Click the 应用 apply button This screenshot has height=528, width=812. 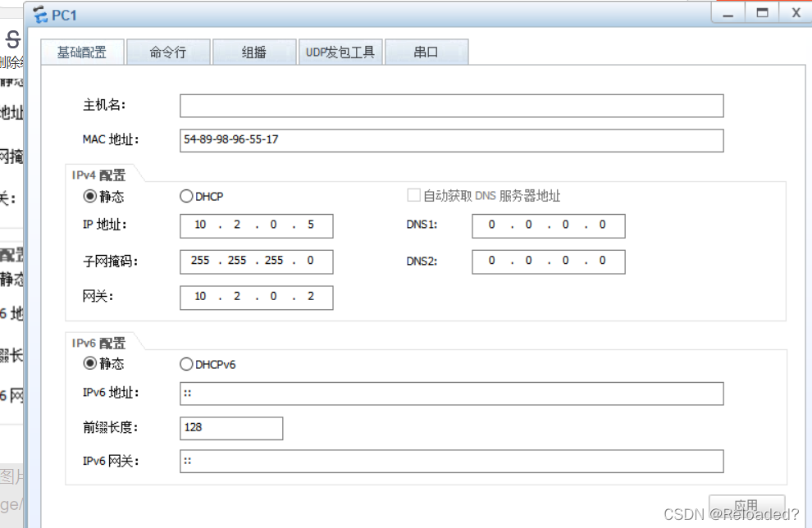click(746, 506)
